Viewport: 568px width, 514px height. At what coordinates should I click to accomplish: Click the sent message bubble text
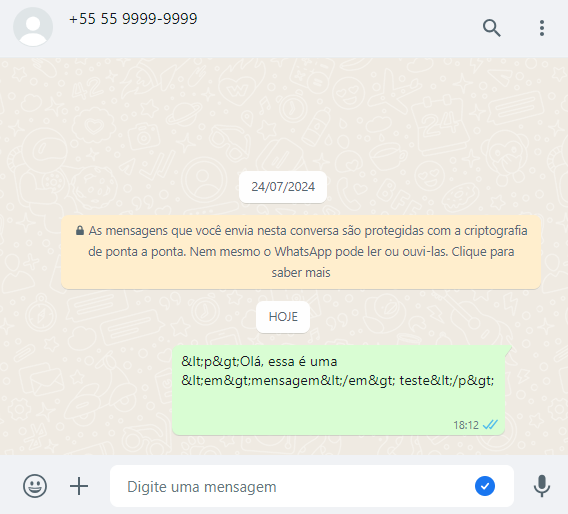338,371
